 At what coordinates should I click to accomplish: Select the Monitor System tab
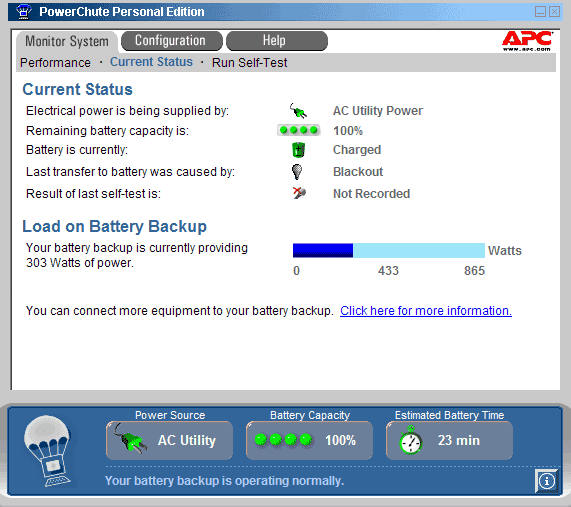(x=67, y=41)
